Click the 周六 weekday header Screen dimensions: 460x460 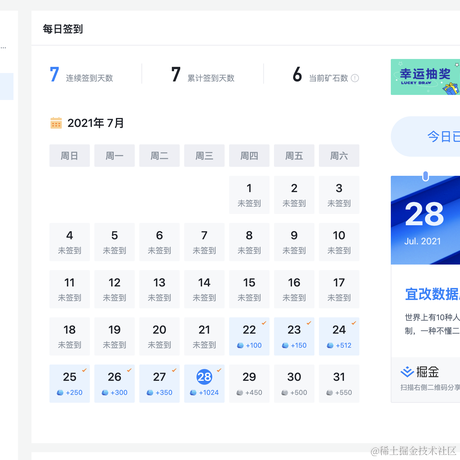339,156
